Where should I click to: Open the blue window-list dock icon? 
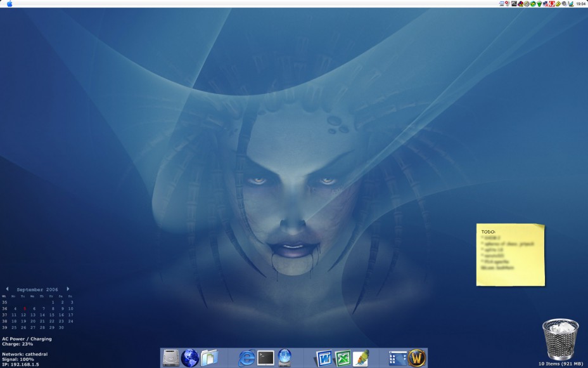click(x=397, y=358)
